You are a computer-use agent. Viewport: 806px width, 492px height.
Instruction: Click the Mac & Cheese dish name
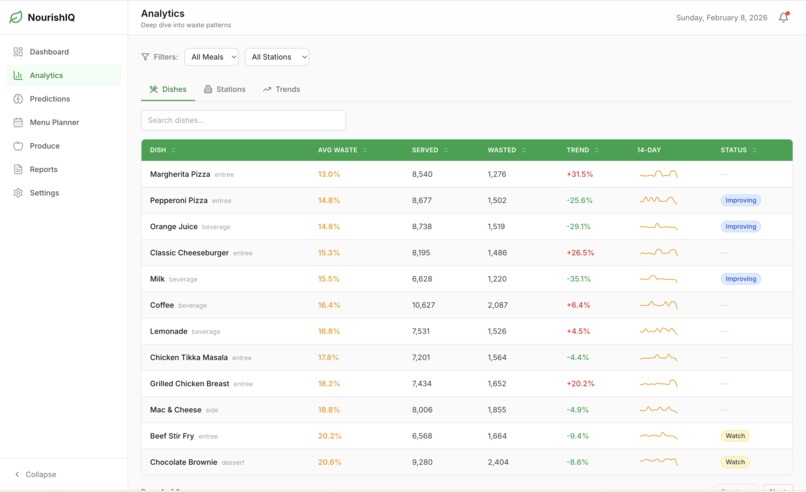coord(175,410)
